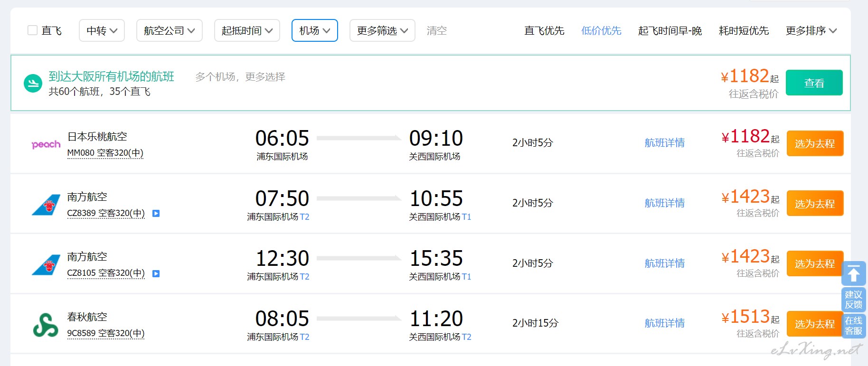Open 航班详情 for flight CZ8389
Image resolution: width=868 pixels, height=366 pixels.
pos(665,203)
